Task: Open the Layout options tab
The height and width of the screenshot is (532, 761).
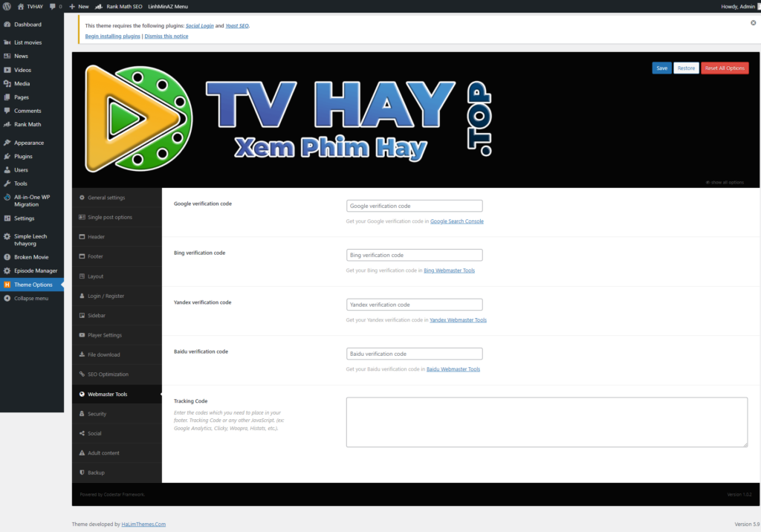Action: point(117,276)
